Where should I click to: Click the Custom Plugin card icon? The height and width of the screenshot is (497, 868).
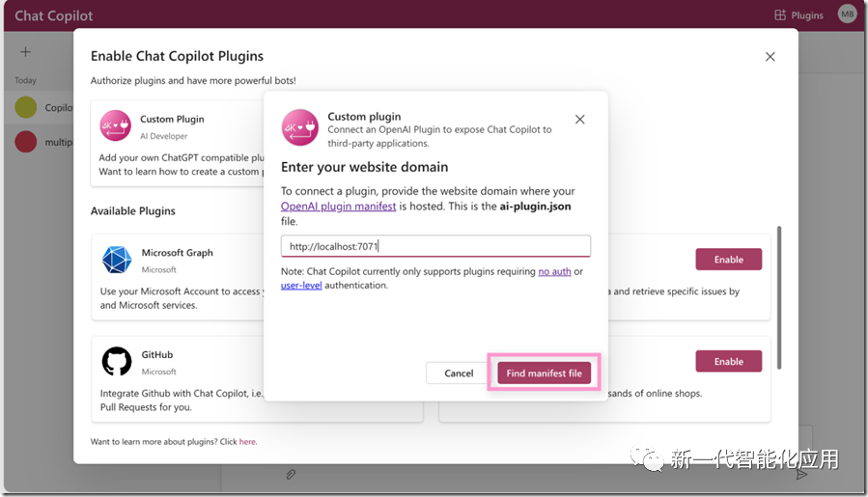coord(115,125)
